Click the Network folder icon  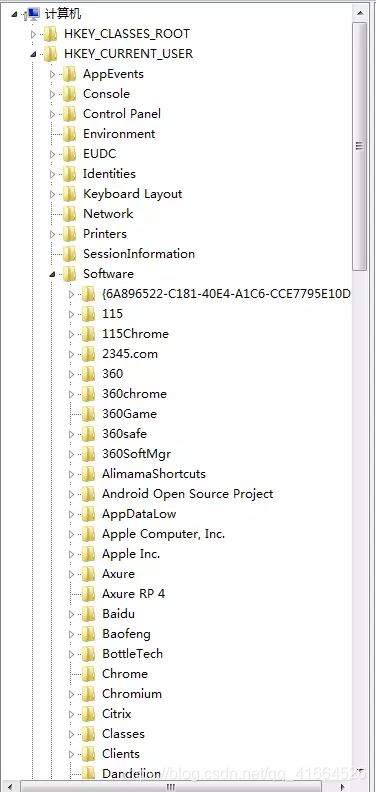[x=69, y=214]
